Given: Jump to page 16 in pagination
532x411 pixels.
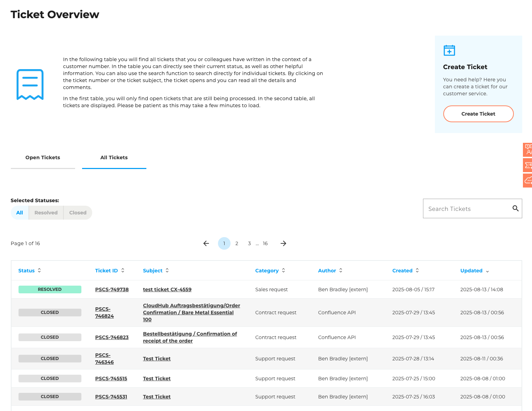Looking at the screenshot, I should coord(265,243).
